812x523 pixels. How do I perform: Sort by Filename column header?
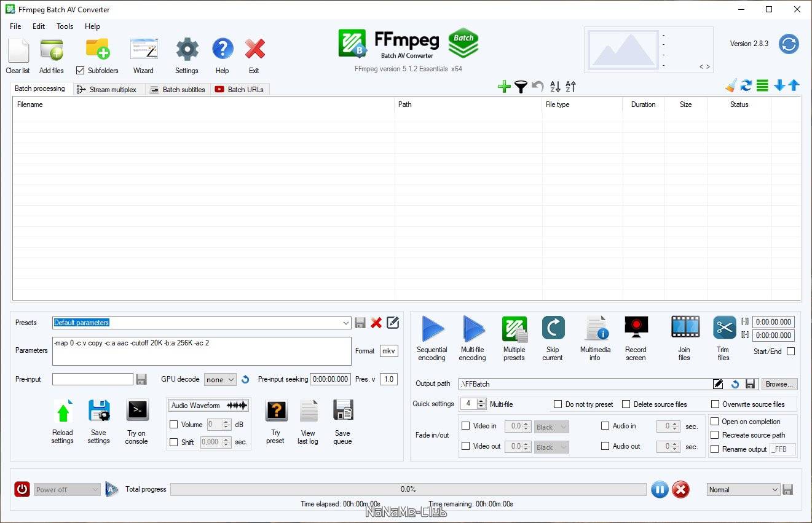[x=203, y=104]
